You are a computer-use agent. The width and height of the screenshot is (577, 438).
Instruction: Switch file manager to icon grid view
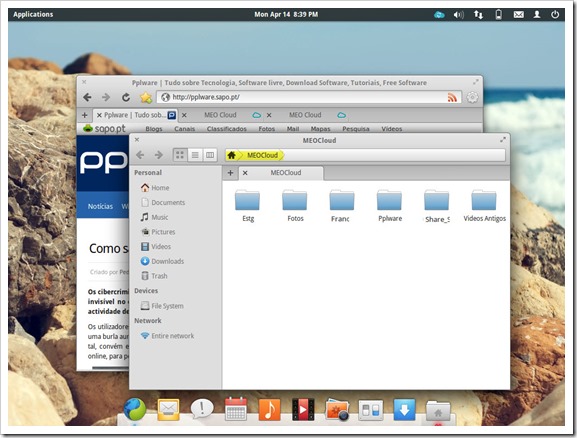(x=180, y=155)
